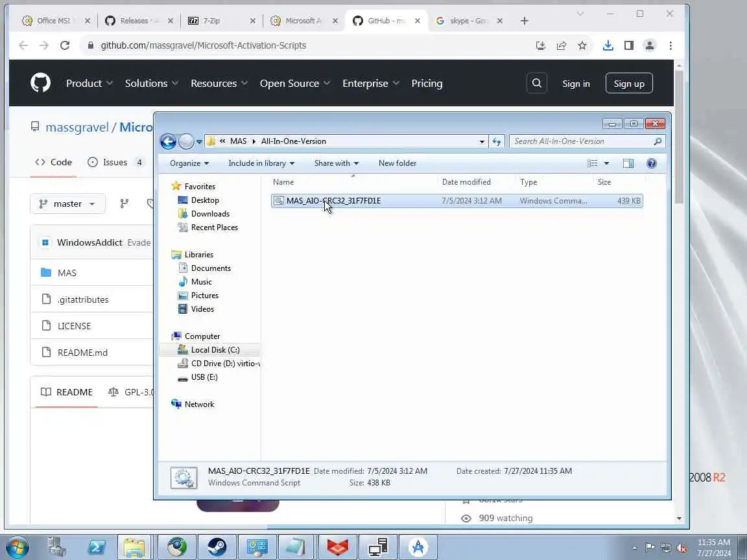747x560 pixels.
Task: Open Chrome downloads icon
Action: (x=608, y=45)
